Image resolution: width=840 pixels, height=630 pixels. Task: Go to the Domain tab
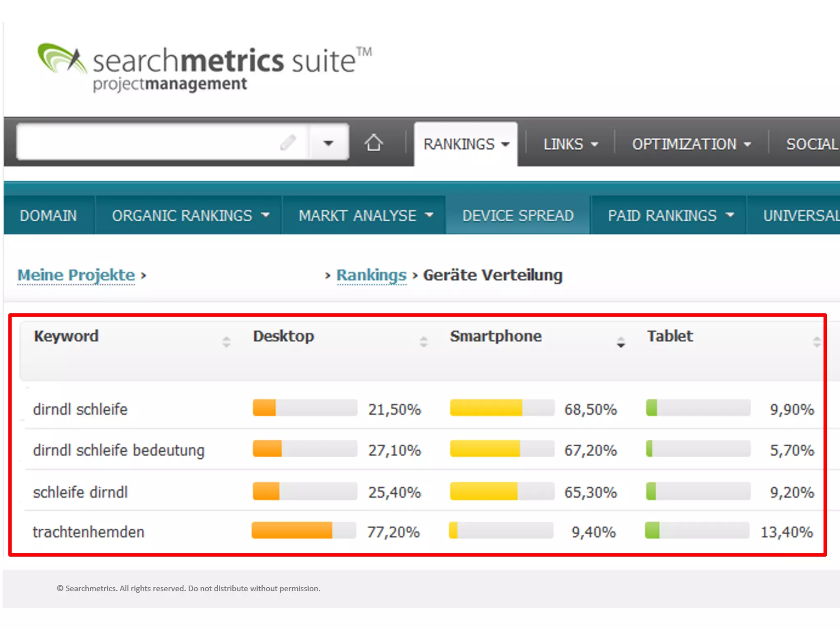pos(48,216)
